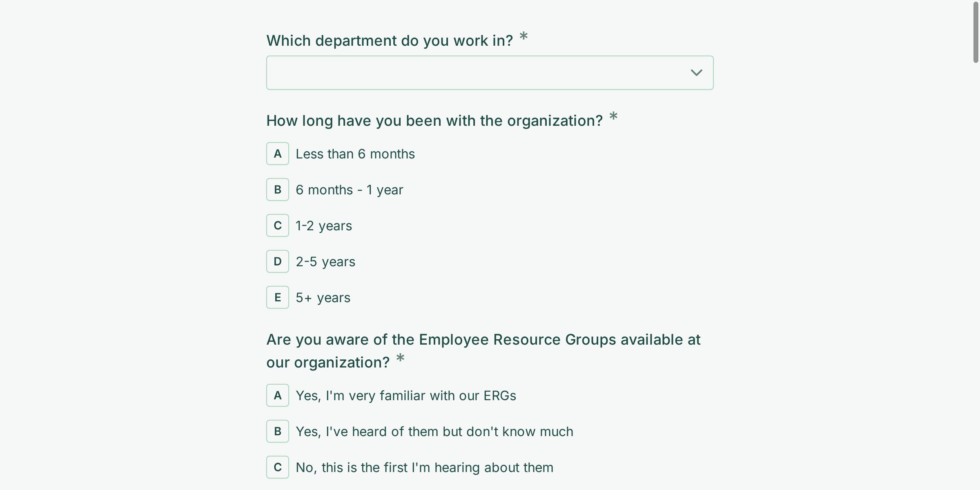
Task: Select "Yes, I'm very familiar with our ERGs"
Action: point(406,395)
